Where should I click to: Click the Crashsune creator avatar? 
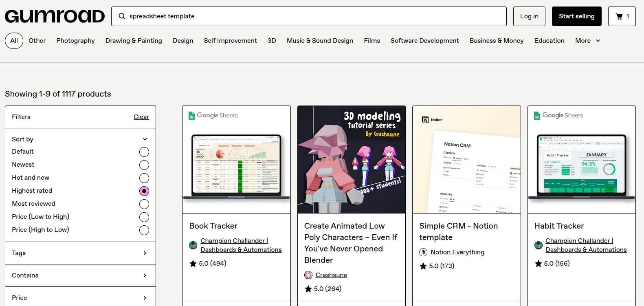(x=308, y=275)
